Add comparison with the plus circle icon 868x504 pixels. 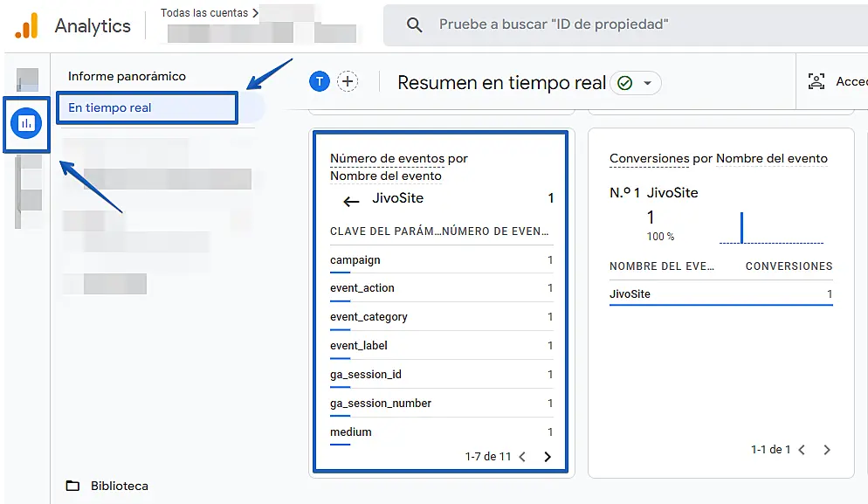click(348, 82)
